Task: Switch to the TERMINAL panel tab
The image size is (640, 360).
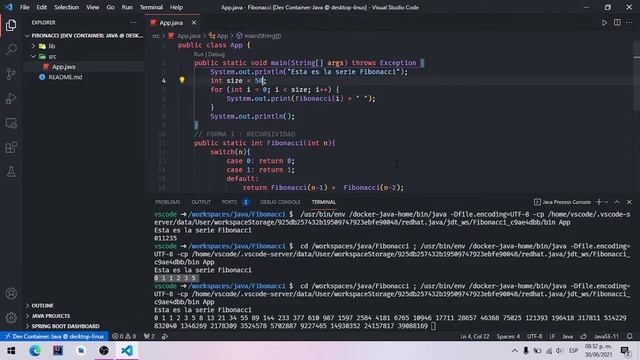Action: pyautogui.click(x=324, y=202)
